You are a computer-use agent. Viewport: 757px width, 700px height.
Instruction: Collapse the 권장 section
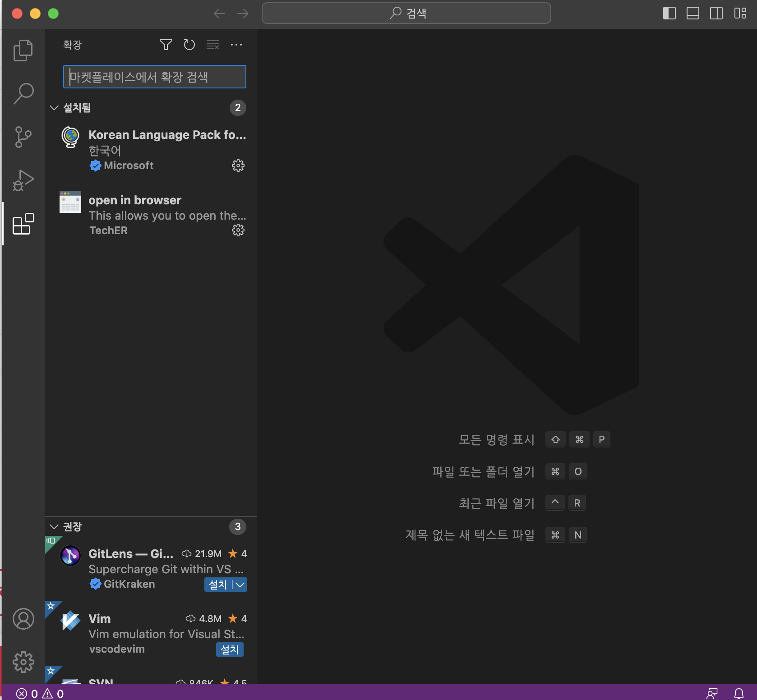(x=54, y=527)
